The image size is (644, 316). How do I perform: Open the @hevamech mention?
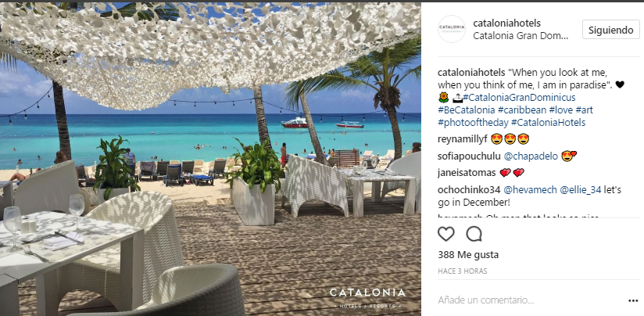(x=530, y=190)
